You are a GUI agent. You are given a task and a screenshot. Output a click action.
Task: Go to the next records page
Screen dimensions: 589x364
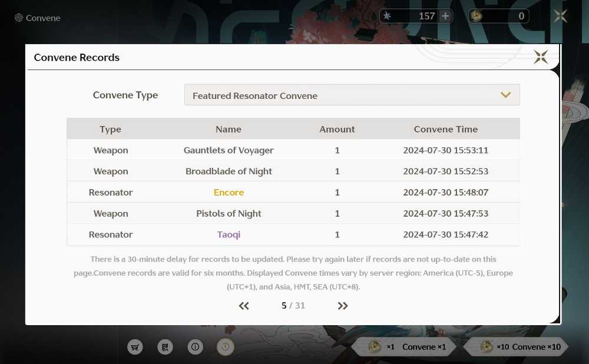(x=343, y=306)
